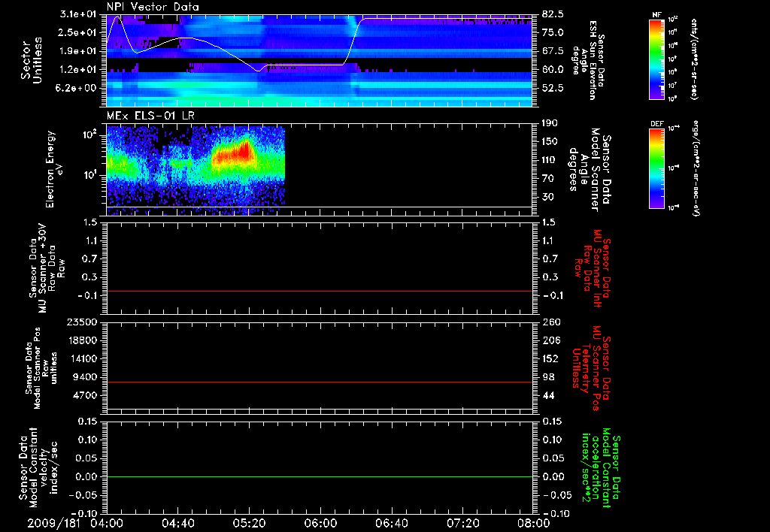Click the 98 telemetry tick value

[x=548, y=377]
